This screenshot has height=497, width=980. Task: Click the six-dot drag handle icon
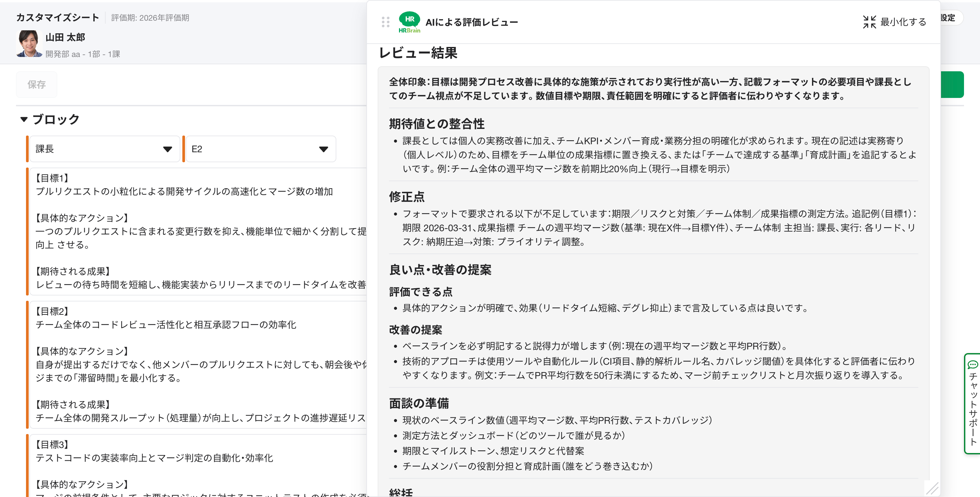[385, 22]
